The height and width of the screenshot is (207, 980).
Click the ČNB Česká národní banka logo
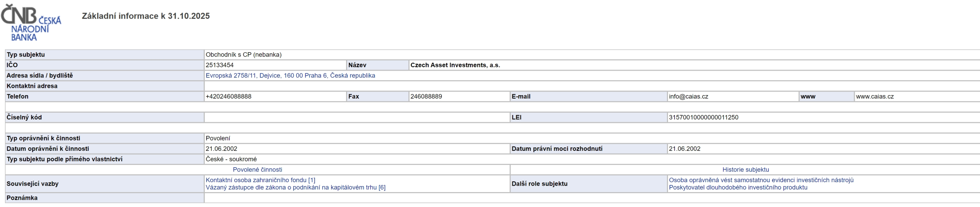[31, 23]
